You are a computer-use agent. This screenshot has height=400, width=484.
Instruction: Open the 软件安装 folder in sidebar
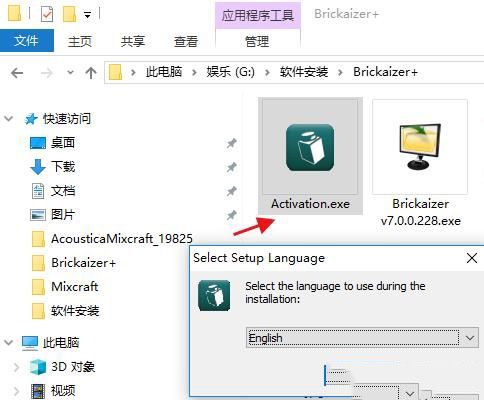click(x=75, y=311)
